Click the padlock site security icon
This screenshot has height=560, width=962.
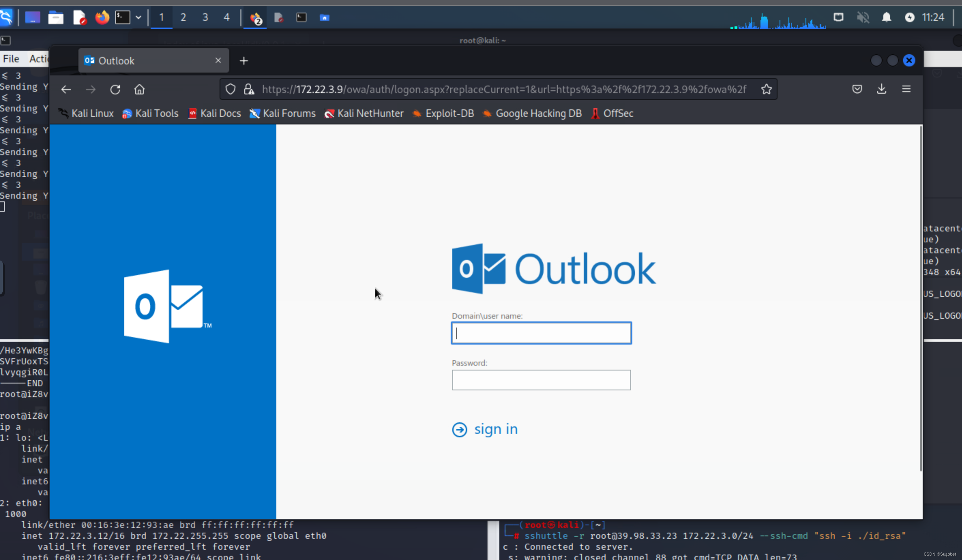click(x=249, y=89)
